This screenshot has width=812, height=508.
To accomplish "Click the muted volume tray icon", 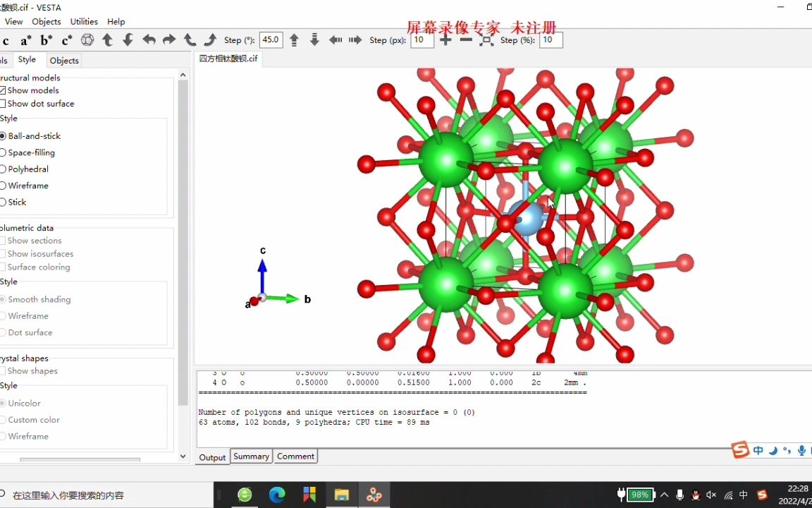I will [x=711, y=495].
